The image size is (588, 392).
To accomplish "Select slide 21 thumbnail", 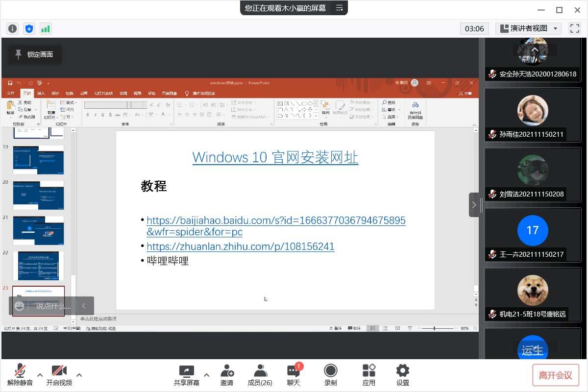I will pyautogui.click(x=38, y=230).
